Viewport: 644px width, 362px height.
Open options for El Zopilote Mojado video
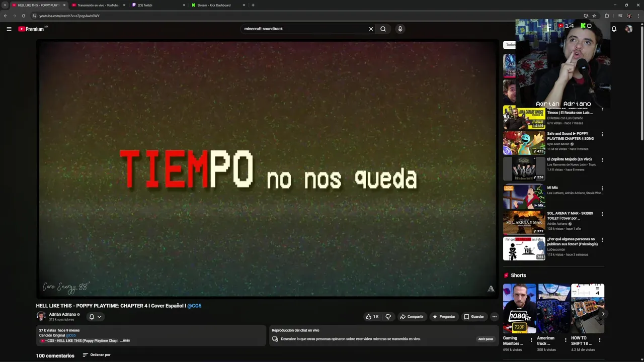pyautogui.click(x=602, y=160)
